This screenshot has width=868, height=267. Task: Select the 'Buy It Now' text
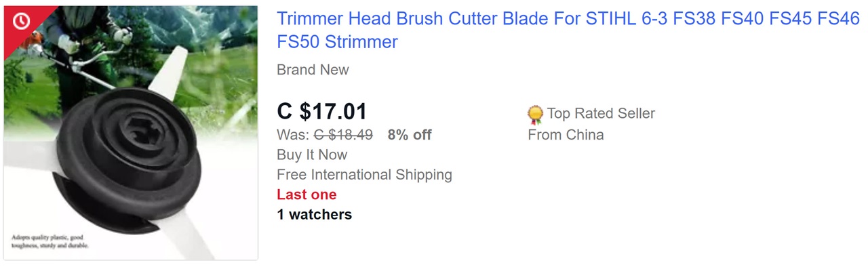[x=312, y=155]
